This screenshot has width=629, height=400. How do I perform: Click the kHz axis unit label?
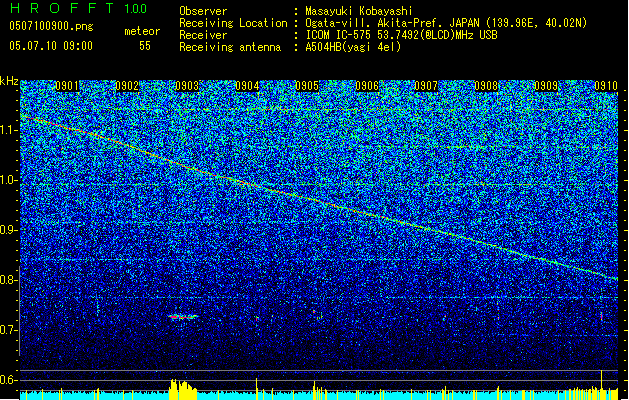pyautogui.click(x=9, y=81)
